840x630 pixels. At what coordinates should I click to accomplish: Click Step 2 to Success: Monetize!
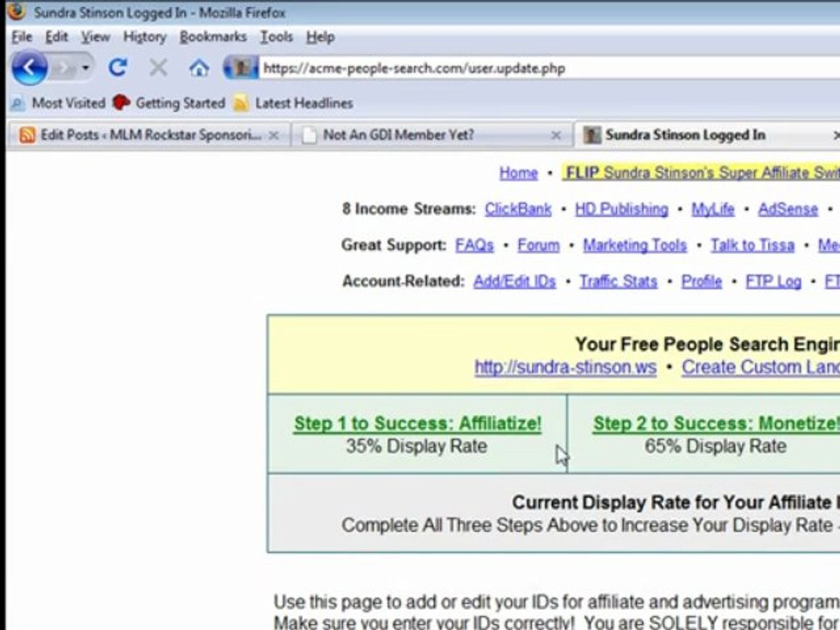[717, 423]
